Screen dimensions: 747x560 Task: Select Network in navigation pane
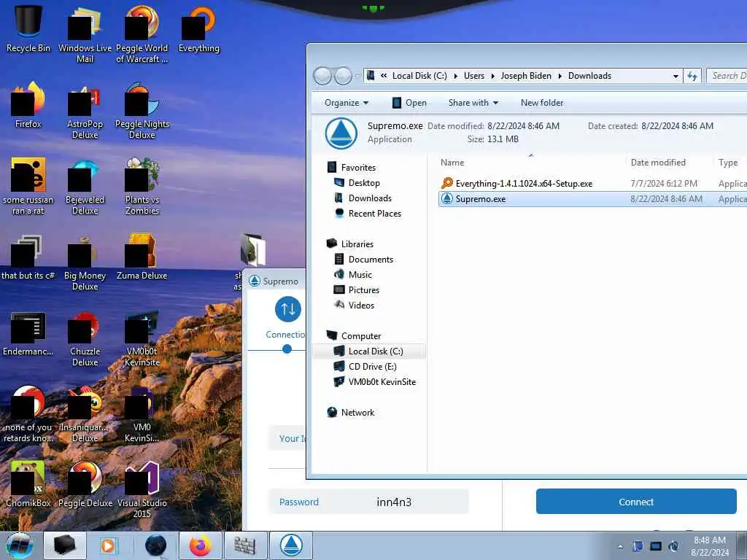click(351, 413)
